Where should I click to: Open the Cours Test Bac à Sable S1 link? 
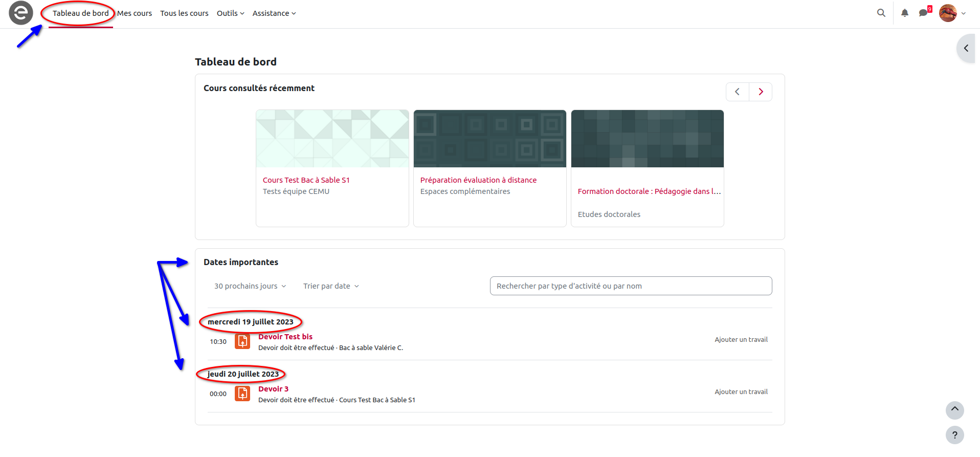(x=306, y=180)
